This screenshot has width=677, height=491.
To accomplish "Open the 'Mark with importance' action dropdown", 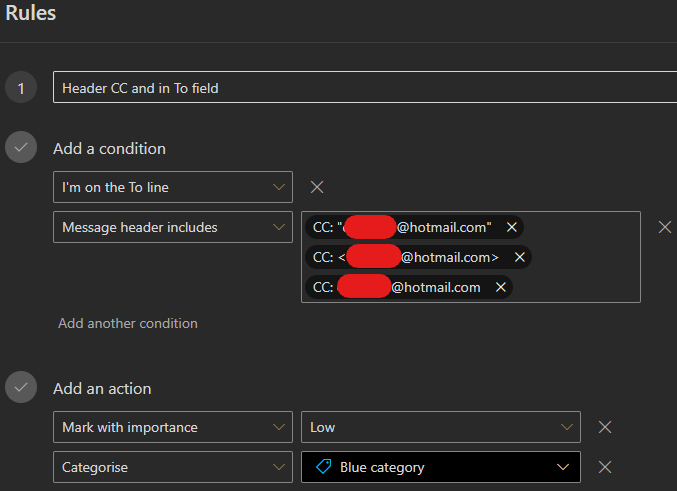I will pyautogui.click(x=173, y=427).
